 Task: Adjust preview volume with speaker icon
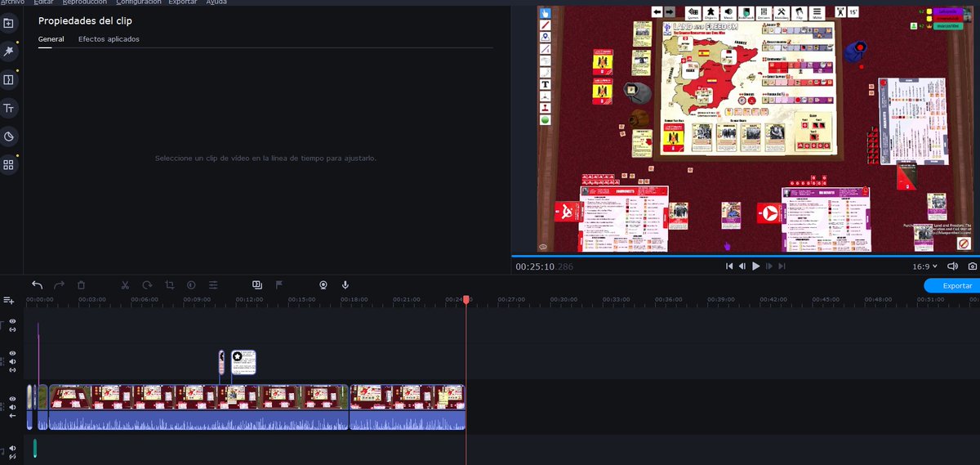click(951, 266)
